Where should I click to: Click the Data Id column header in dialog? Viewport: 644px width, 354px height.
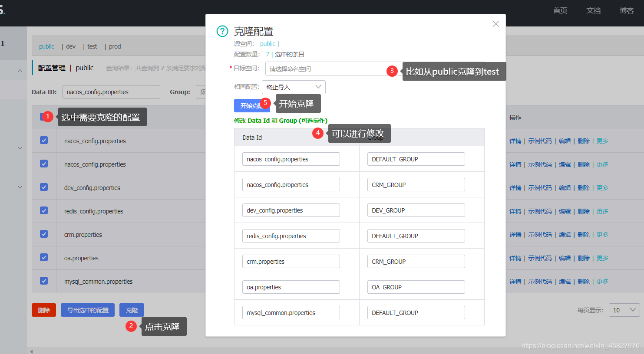click(252, 138)
